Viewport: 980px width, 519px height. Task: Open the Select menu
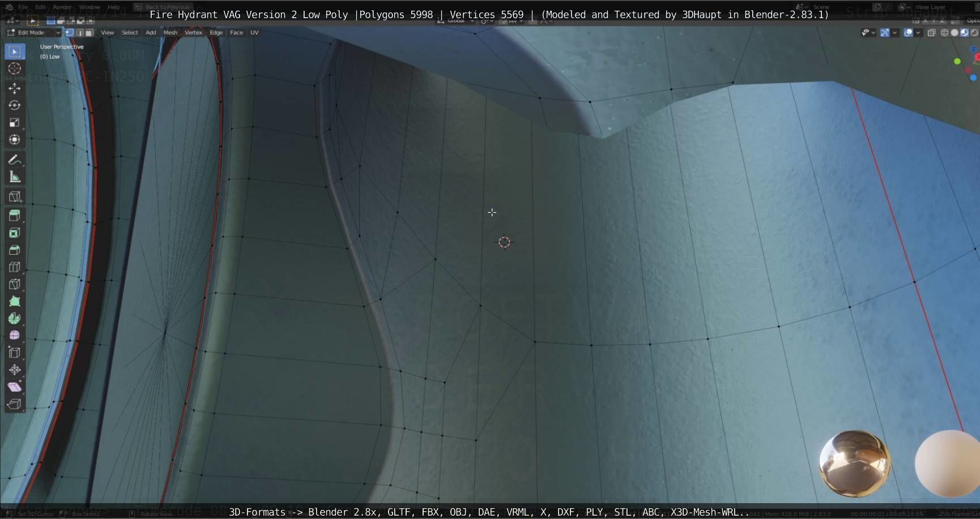pos(130,33)
